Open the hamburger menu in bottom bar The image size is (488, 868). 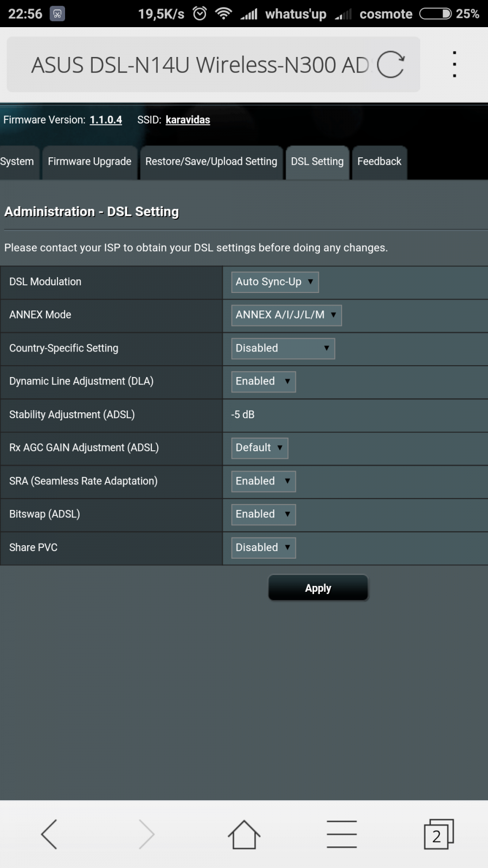click(x=342, y=834)
